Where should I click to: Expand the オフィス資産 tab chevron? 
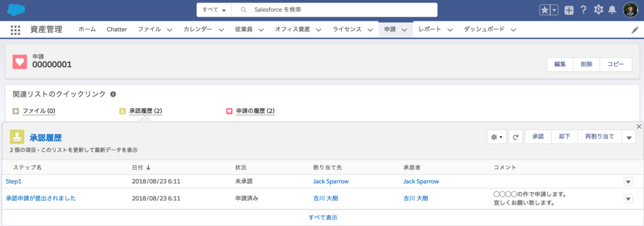point(318,30)
